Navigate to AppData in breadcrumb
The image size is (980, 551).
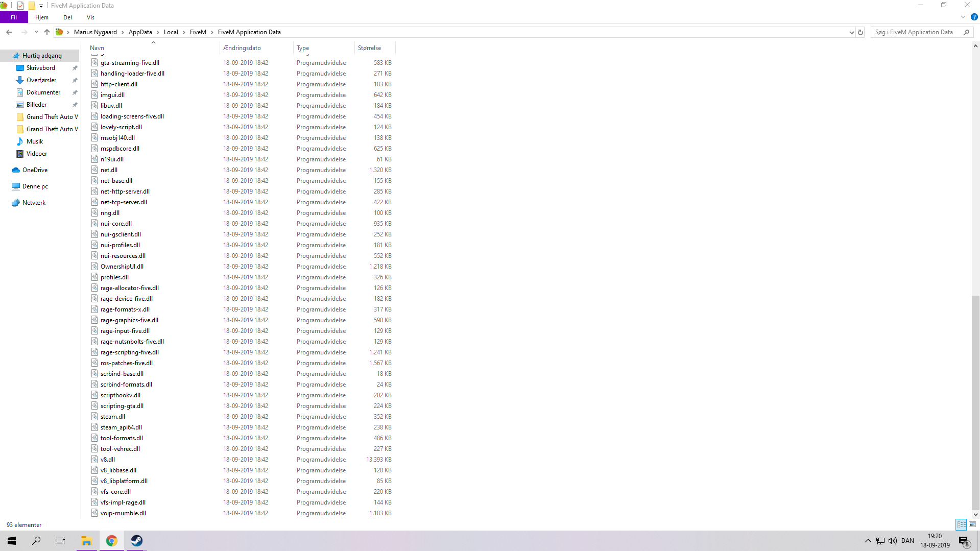(x=140, y=32)
